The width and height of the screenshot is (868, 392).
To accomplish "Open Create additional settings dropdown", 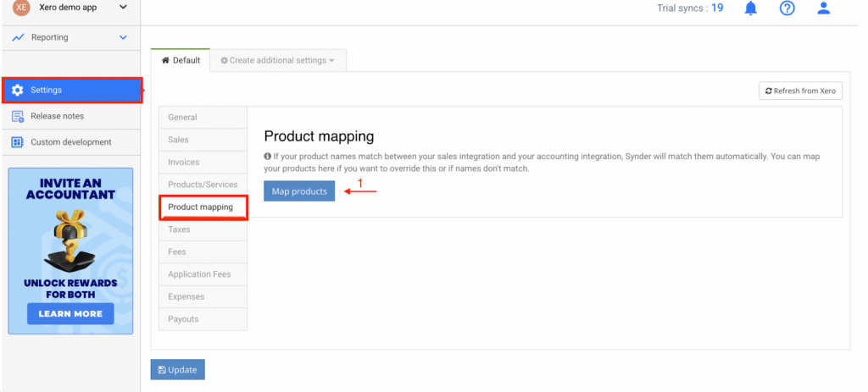I will 277,60.
